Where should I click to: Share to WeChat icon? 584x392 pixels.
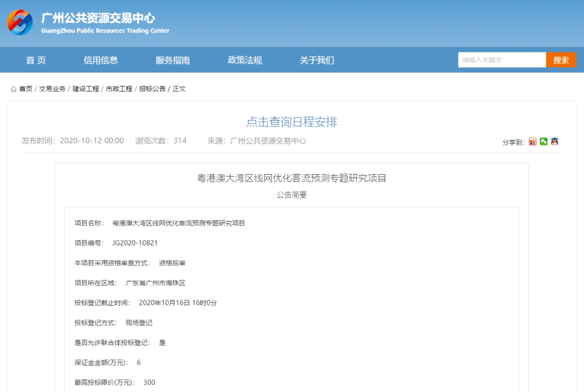tap(543, 142)
